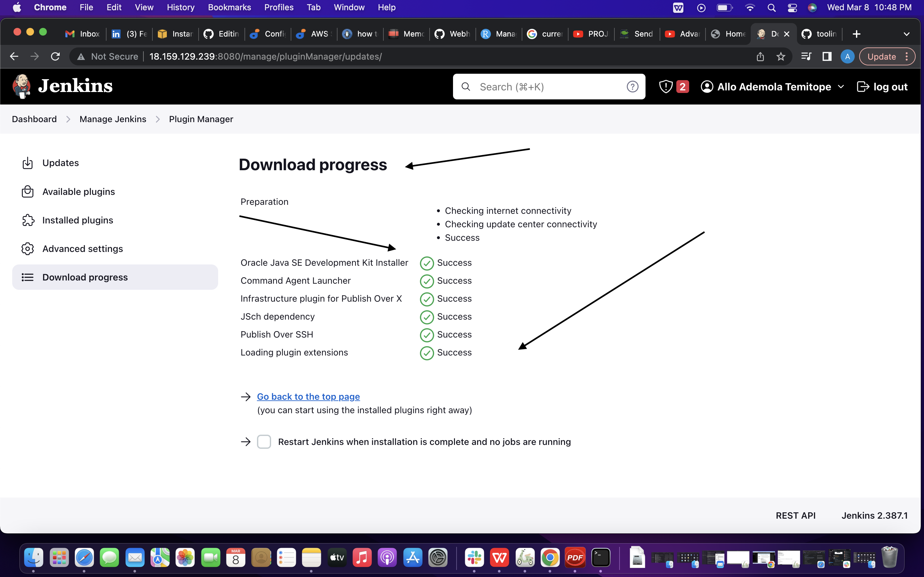924x577 pixels.
Task: Select Updates in the Jenkins sidebar
Action: coord(61,163)
